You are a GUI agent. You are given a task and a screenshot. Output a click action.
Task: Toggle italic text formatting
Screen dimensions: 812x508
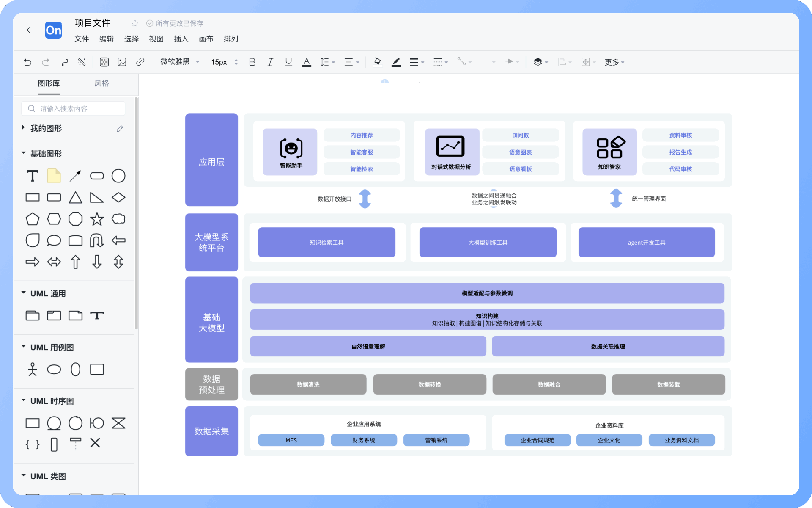(270, 62)
